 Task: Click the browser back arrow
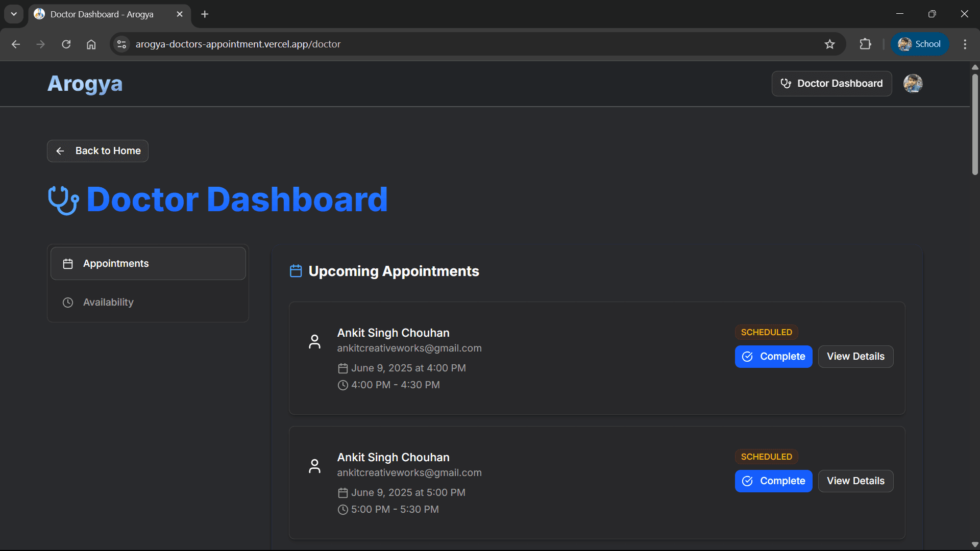16,44
